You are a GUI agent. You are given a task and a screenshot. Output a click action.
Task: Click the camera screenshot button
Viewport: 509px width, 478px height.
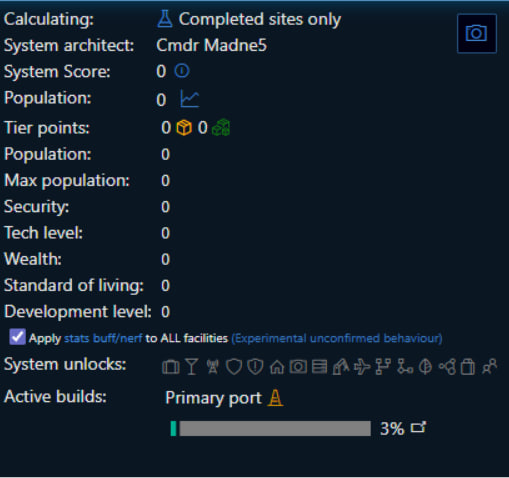coord(477,33)
